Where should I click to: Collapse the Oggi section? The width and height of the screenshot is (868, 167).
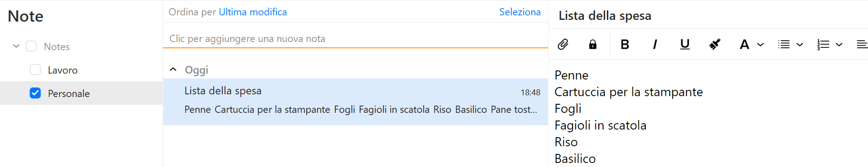click(x=173, y=70)
